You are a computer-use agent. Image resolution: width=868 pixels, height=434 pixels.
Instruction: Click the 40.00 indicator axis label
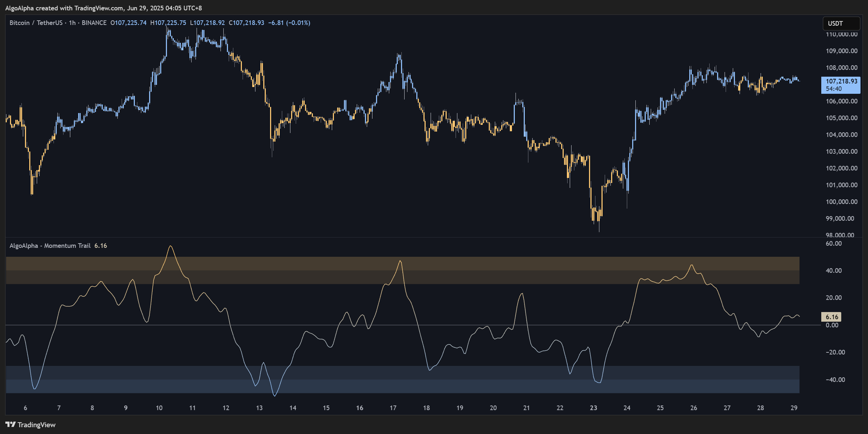pyautogui.click(x=834, y=271)
